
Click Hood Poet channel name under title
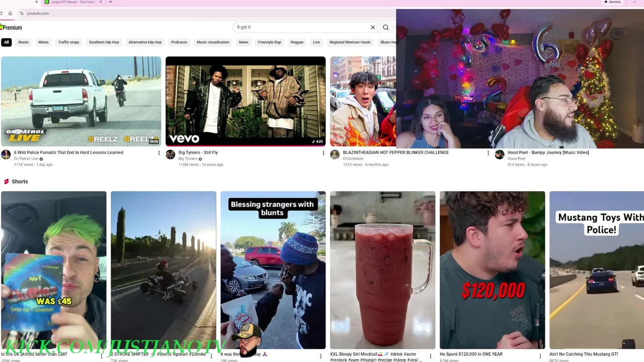click(516, 158)
